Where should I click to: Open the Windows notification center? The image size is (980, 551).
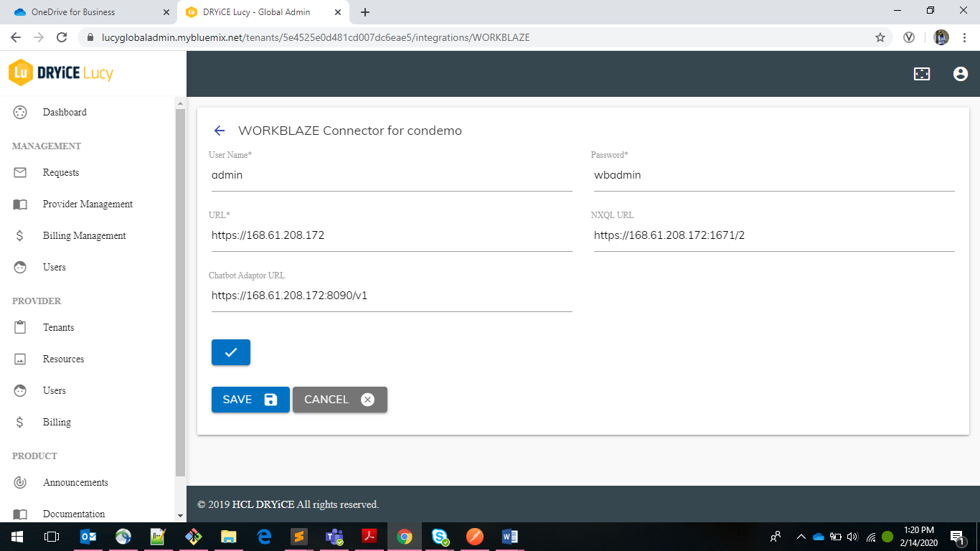[x=956, y=536]
